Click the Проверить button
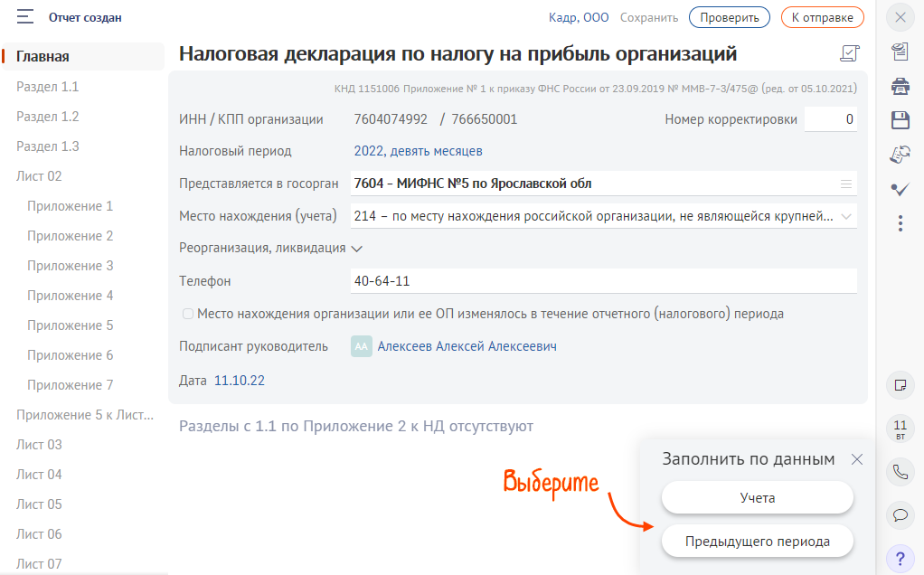 (x=729, y=17)
